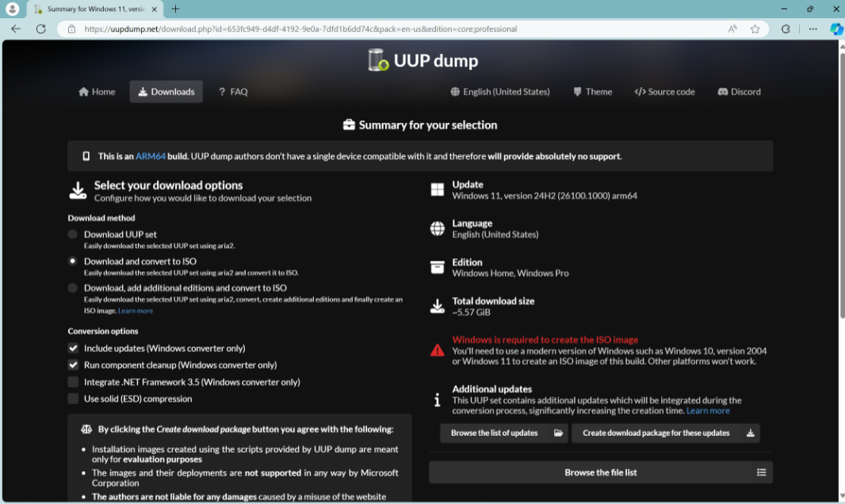
Task: Uncheck Include updates checkbox
Action: coord(73,349)
